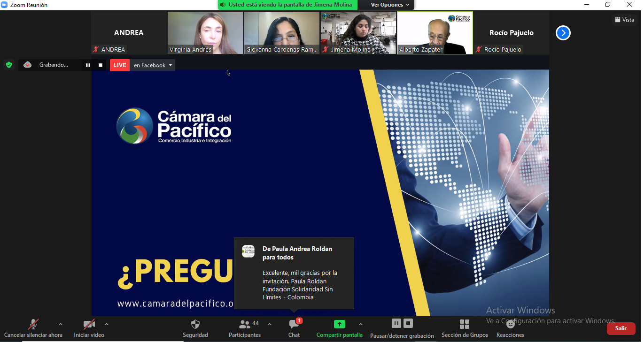Show next participants with blue arrow
The width and height of the screenshot is (644, 342).
click(x=563, y=33)
